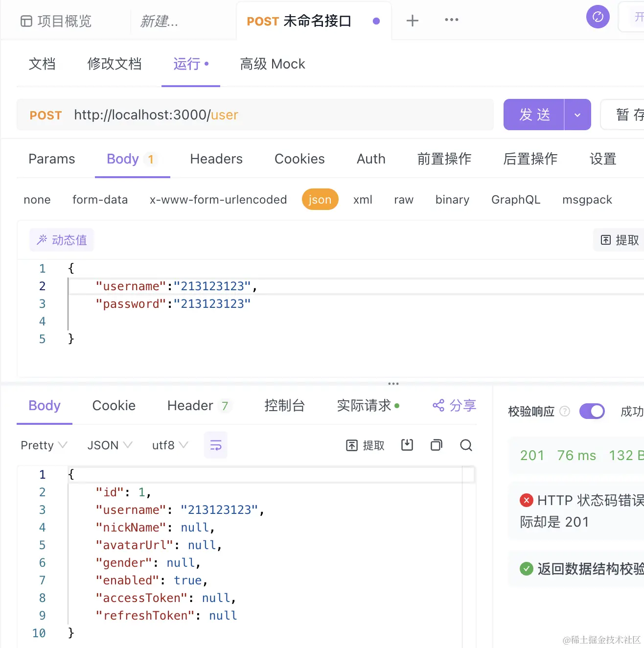The height and width of the screenshot is (648, 644).
Task: Select the request Body tab
Action: click(x=132, y=159)
